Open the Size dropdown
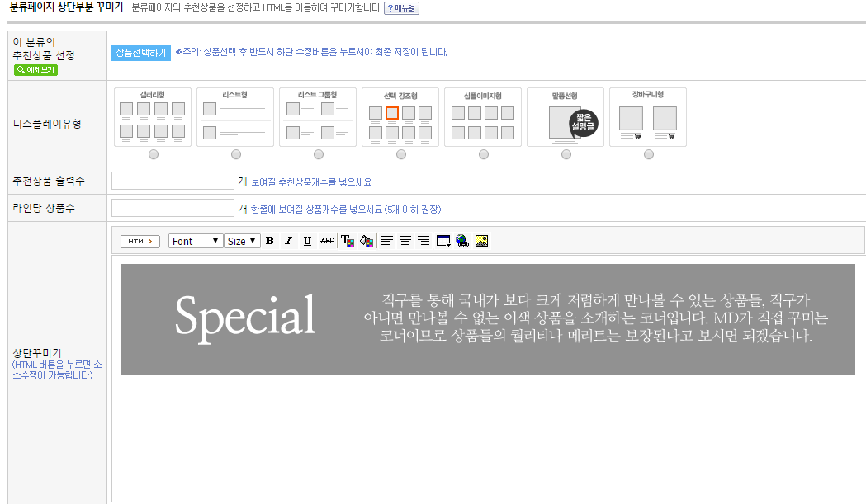Screen dimensions: 866x504 pyautogui.click(x=243, y=241)
